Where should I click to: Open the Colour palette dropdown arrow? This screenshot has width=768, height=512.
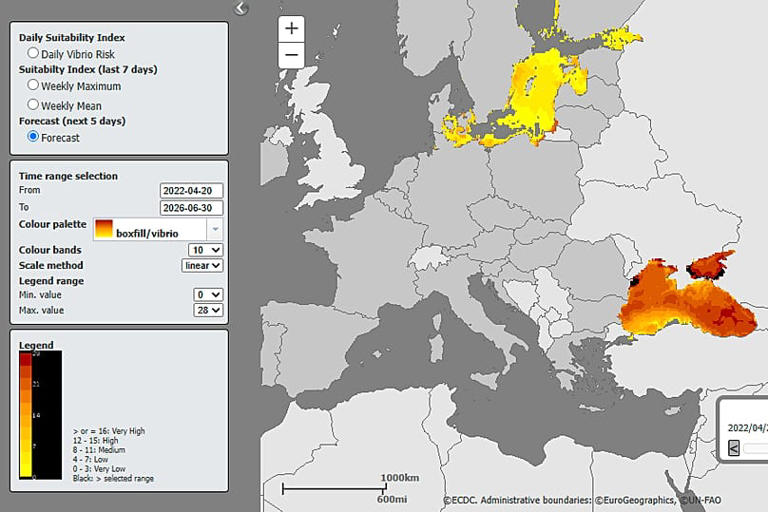pyautogui.click(x=215, y=229)
